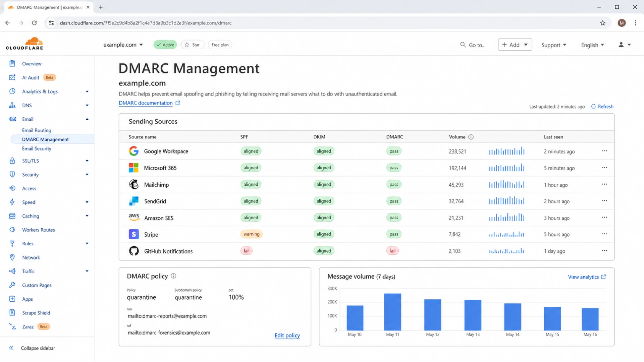This screenshot has width=644, height=362.
Task: Expand the Traffic sidebar section
Action: pos(87,271)
